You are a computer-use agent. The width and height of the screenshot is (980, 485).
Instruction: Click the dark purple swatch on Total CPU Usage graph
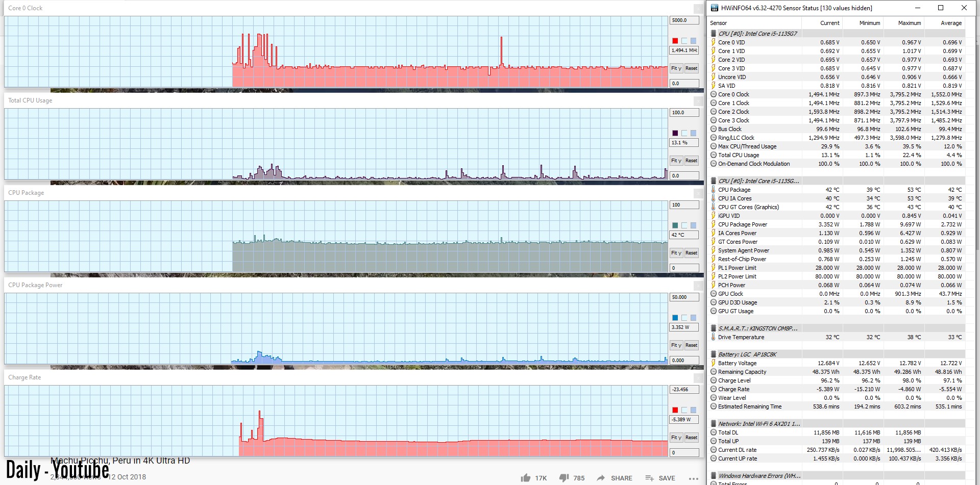click(x=675, y=133)
